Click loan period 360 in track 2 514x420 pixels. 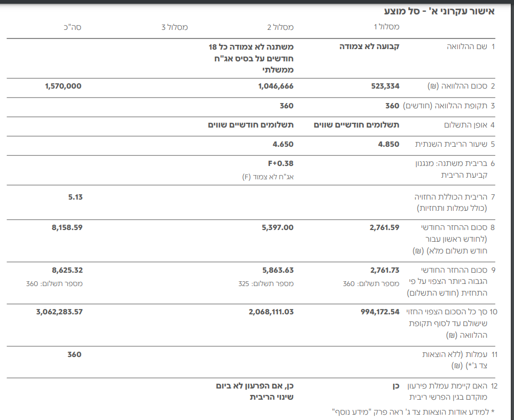pyautogui.click(x=286, y=106)
